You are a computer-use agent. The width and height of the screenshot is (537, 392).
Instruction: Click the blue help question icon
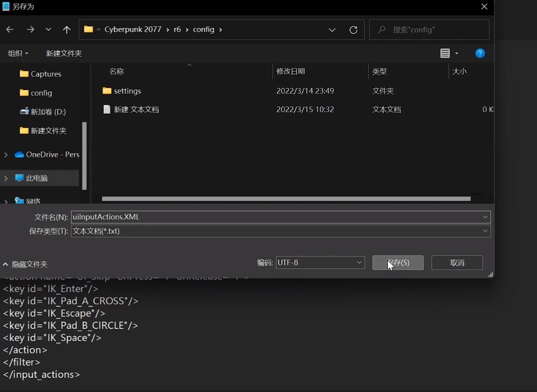[x=480, y=53]
